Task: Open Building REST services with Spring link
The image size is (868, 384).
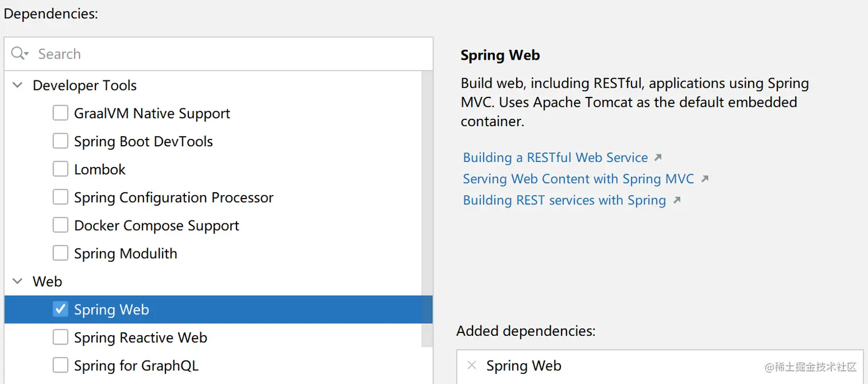Action: coord(564,200)
